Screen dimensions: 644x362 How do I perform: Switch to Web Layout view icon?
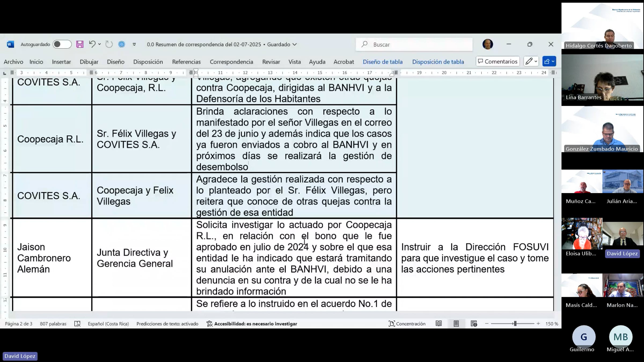point(474,324)
